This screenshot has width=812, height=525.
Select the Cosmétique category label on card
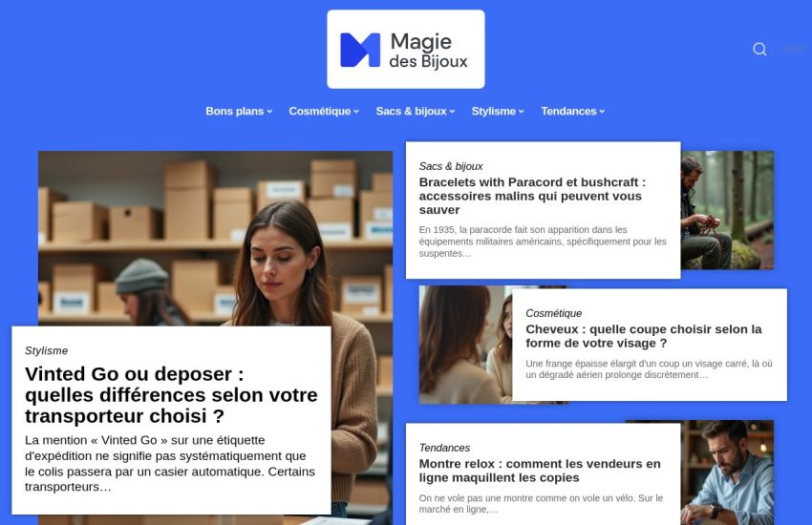click(553, 313)
